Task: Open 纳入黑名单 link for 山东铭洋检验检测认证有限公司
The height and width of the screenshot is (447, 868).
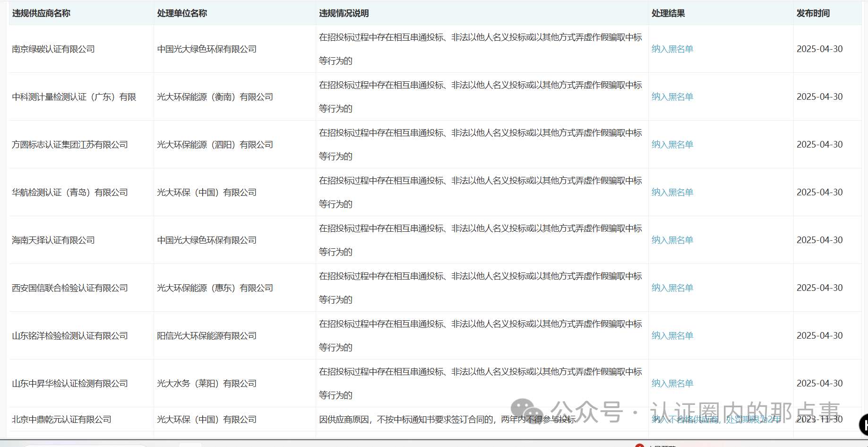Action: click(672, 335)
